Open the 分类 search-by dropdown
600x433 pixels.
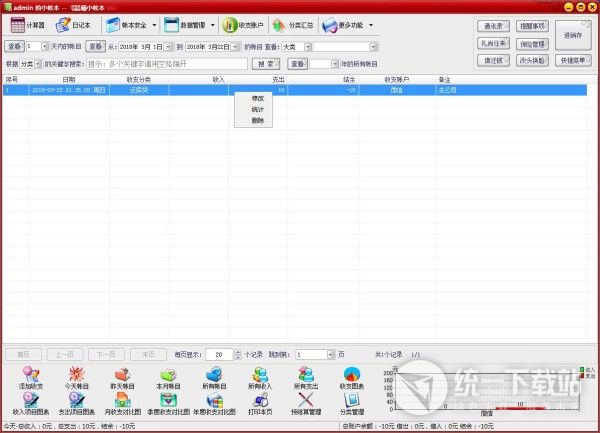click(x=38, y=64)
